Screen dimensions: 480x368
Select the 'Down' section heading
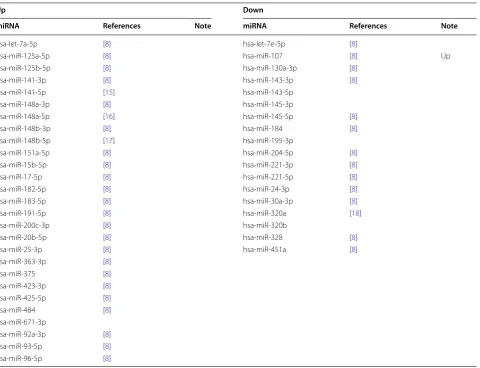[x=253, y=10]
